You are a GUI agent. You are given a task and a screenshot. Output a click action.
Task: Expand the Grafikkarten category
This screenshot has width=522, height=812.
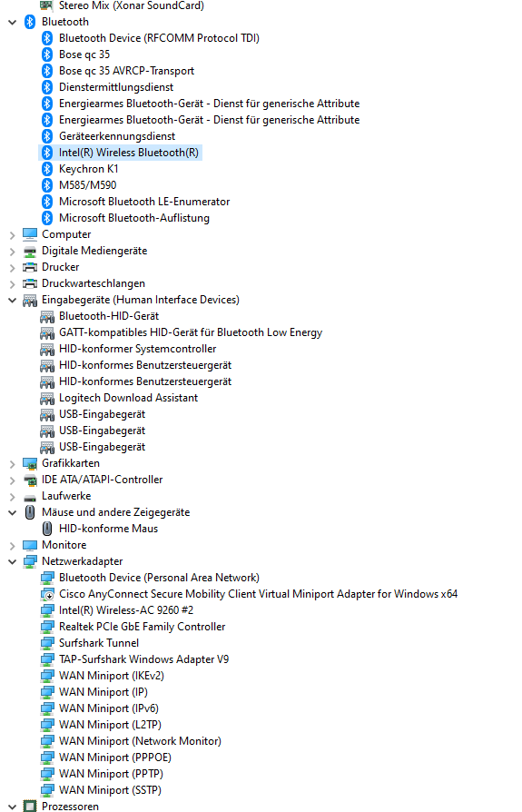13,464
